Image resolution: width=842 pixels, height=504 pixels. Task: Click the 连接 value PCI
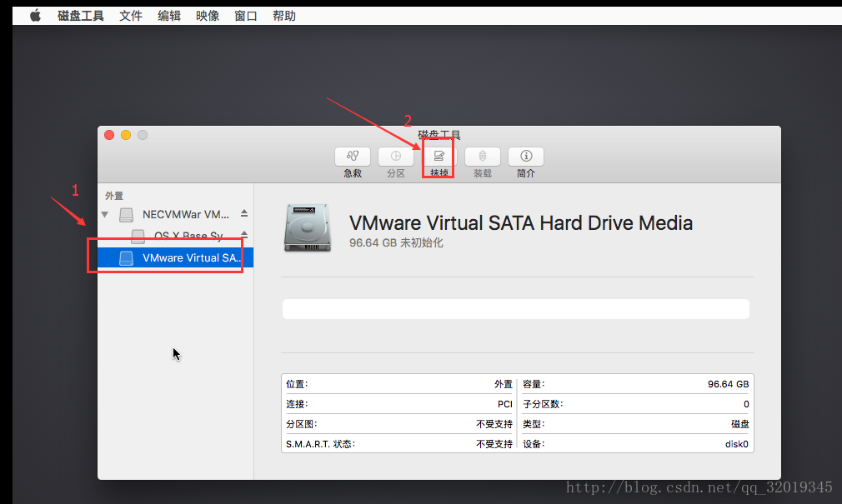[504, 404]
